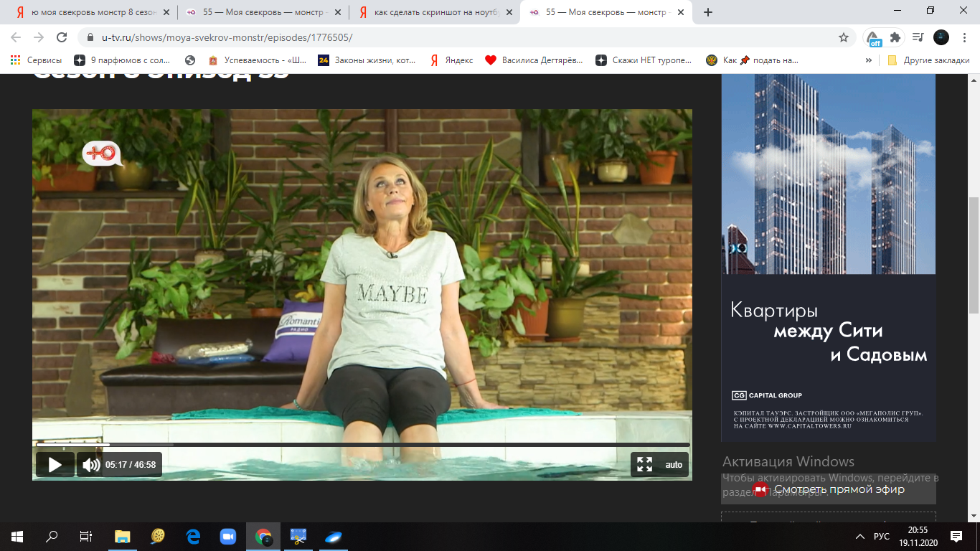The width and height of the screenshot is (980, 551).
Task: Open Task View on the taskbar
Action: pos(85,536)
